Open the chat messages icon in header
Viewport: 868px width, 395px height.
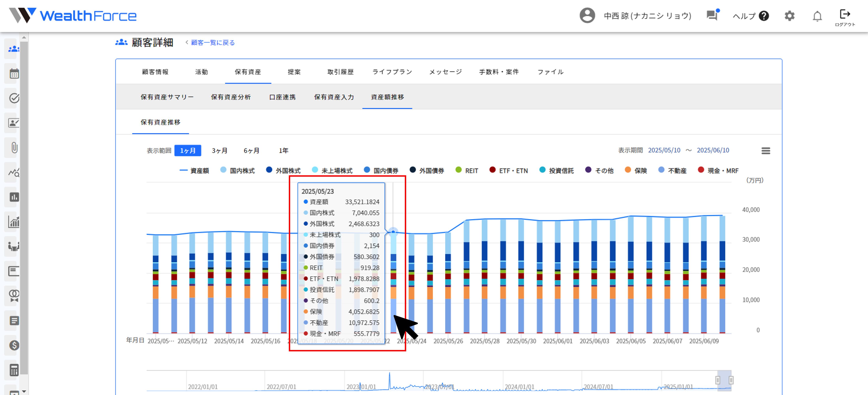(712, 15)
